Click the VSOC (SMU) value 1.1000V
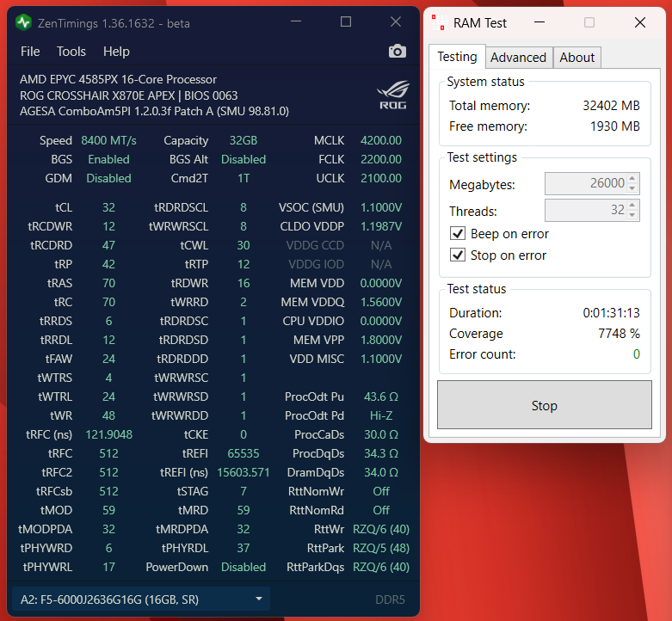The image size is (672, 621). point(381,207)
